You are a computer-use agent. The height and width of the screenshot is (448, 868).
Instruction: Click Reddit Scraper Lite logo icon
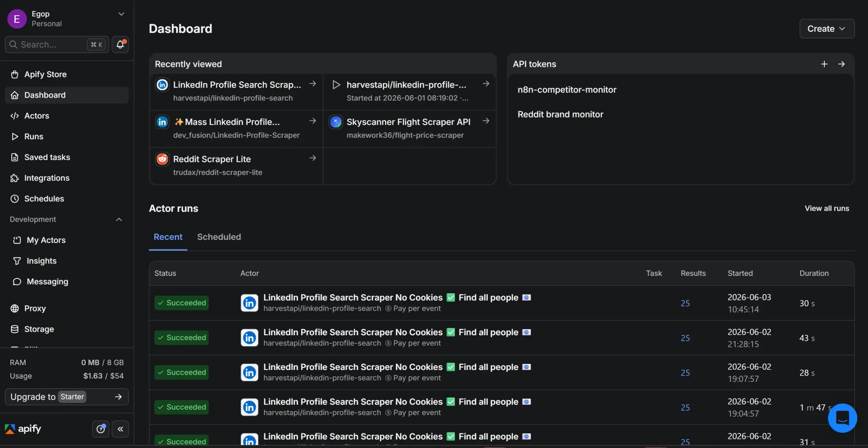pos(162,159)
